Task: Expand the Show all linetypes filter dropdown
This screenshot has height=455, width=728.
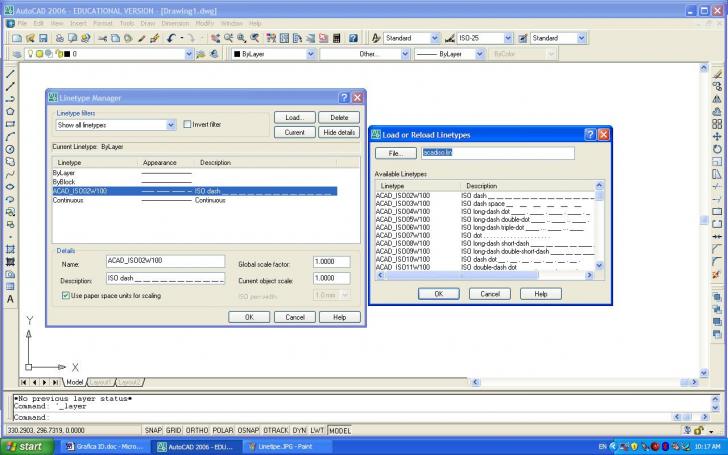Action: (x=171, y=125)
